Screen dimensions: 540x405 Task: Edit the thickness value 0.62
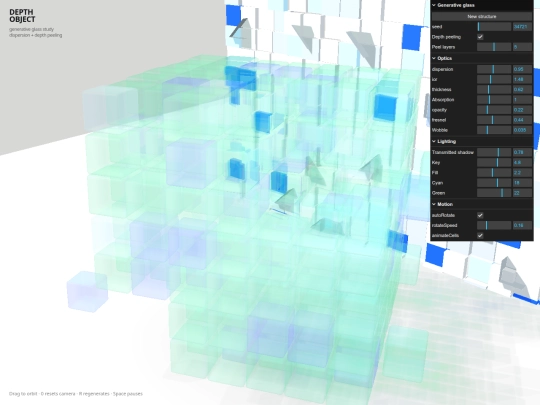(522, 90)
